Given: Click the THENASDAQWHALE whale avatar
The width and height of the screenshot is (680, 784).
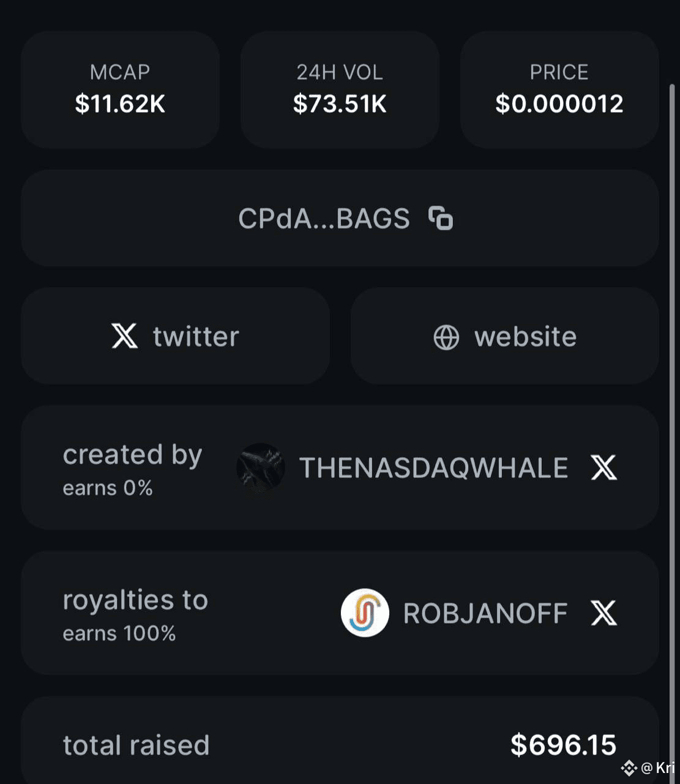Looking at the screenshot, I should point(261,467).
